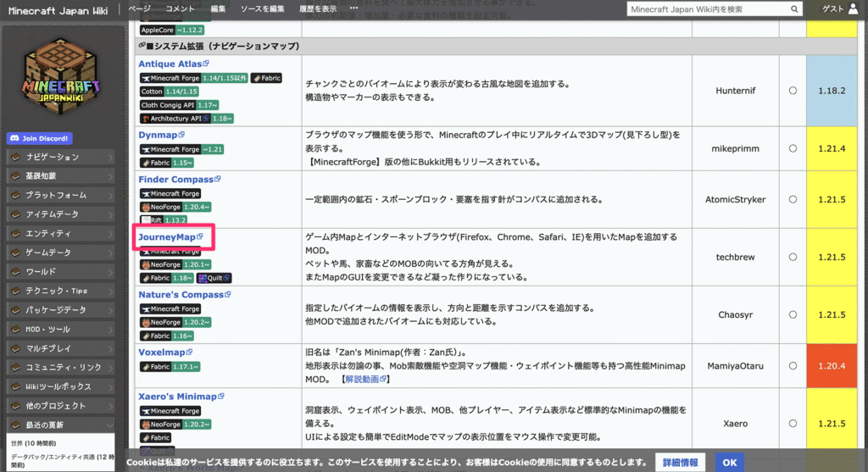Click the AppleCore ~1.12.2 badge

point(171,30)
